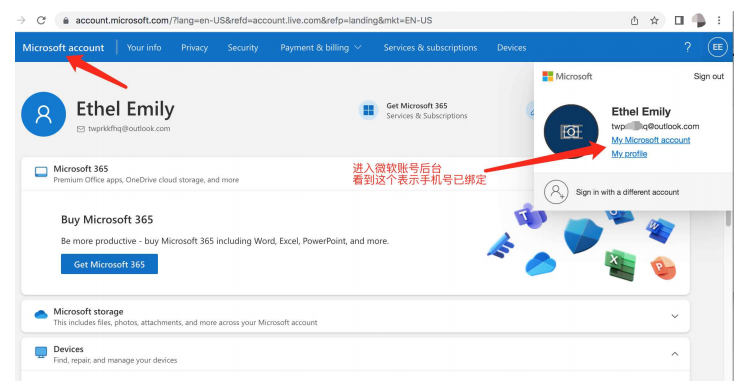Open the Security tab
746x391 pixels.
click(243, 48)
